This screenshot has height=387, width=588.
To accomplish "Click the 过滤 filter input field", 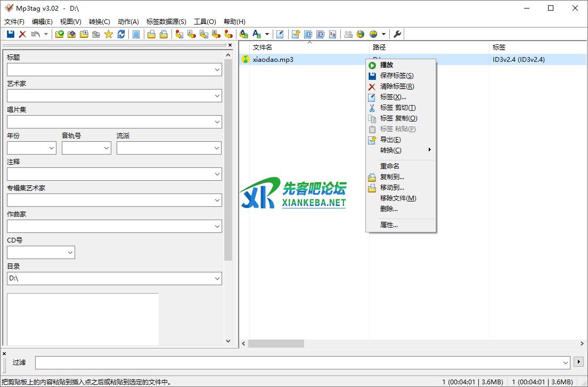I will click(x=298, y=362).
